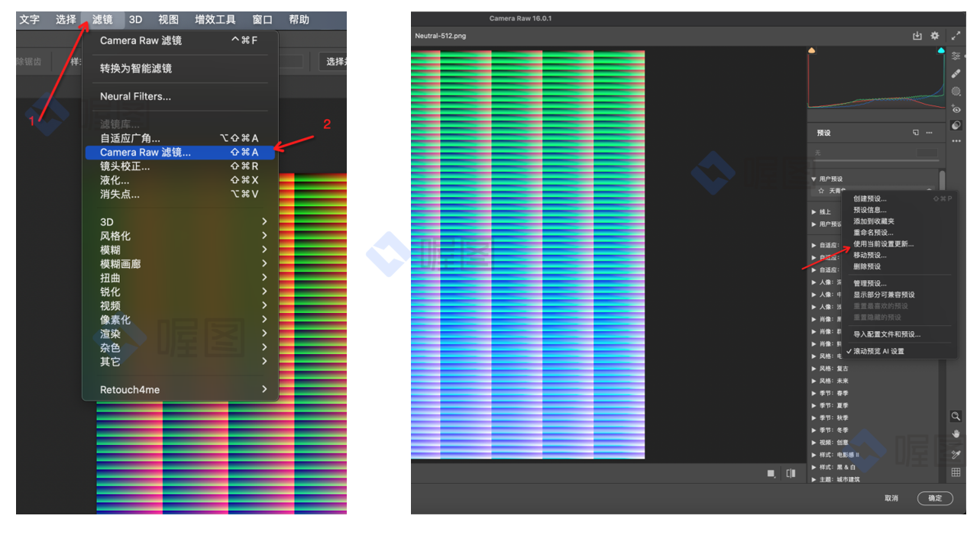Expand the 季节: 春季 preset group
The height and width of the screenshot is (535, 980).
click(814, 393)
